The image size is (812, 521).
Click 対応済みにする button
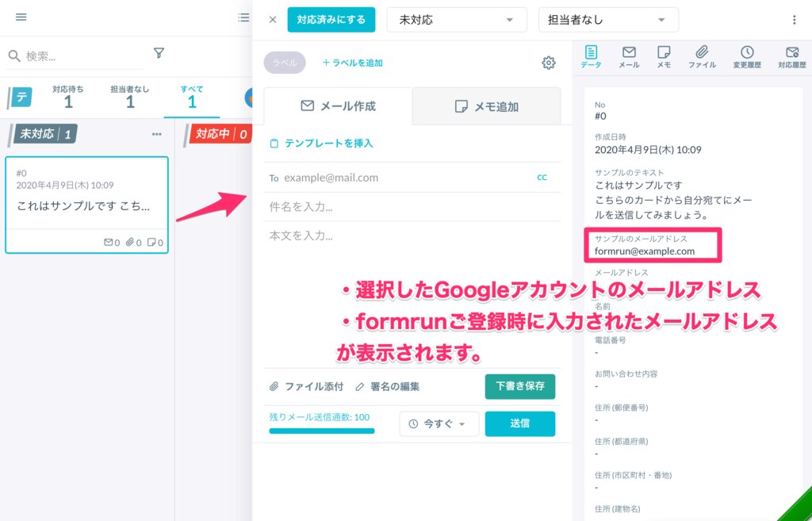click(x=331, y=20)
